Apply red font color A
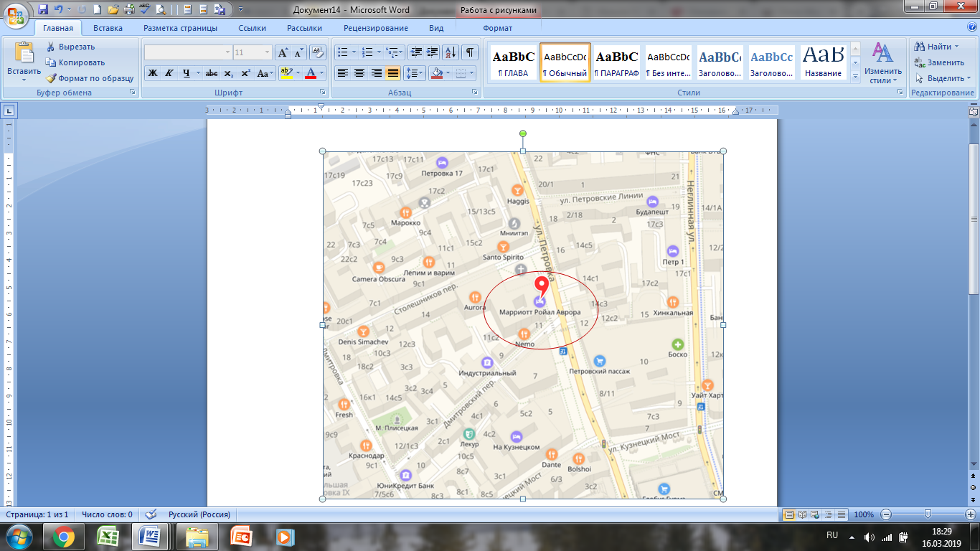Viewport: 980px width, 551px height. point(311,73)
